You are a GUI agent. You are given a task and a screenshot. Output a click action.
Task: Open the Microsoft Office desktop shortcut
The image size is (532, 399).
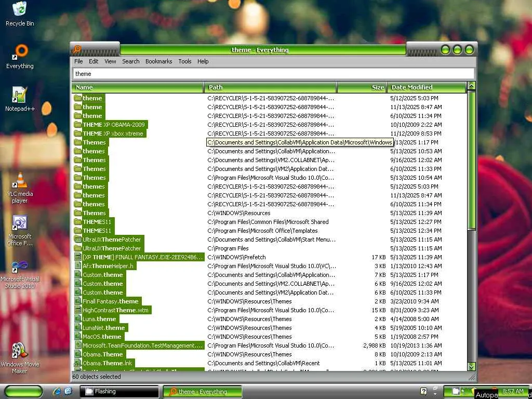click(x=20, y=231)
